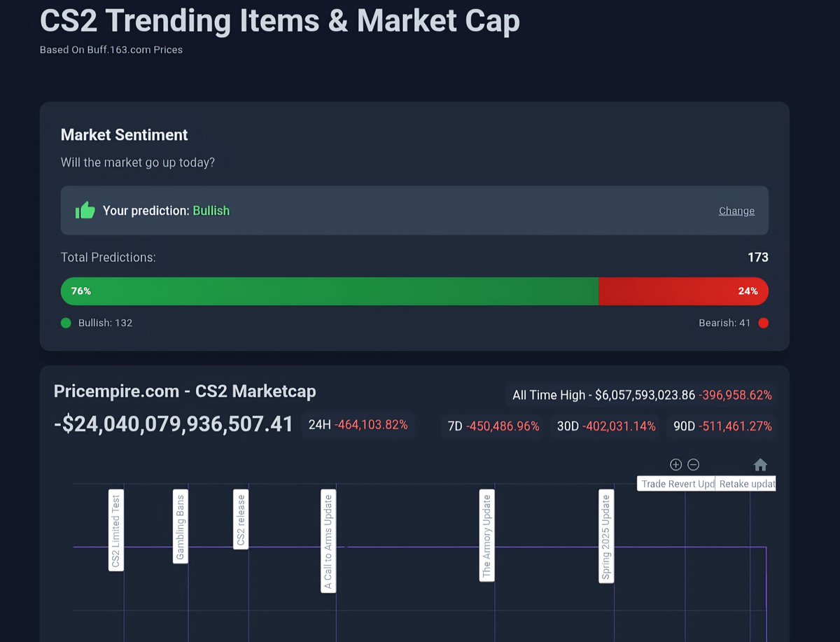The image size is (840, 642).
Task: Click the red 24% bearish bar segment
Action: 684,291
